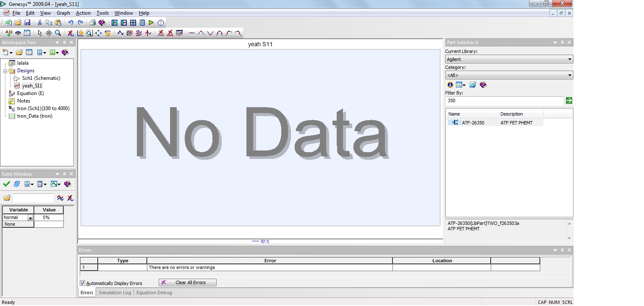
Task: Open the Tune Window panel menu arrow
Action: click(x=57, y=174)
